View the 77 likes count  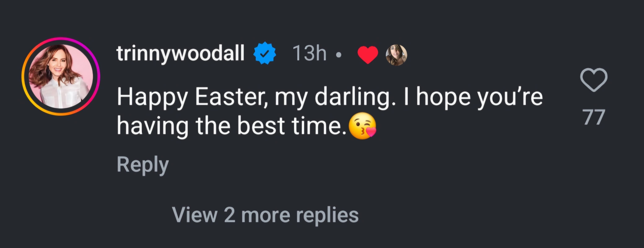coord(594,117)
